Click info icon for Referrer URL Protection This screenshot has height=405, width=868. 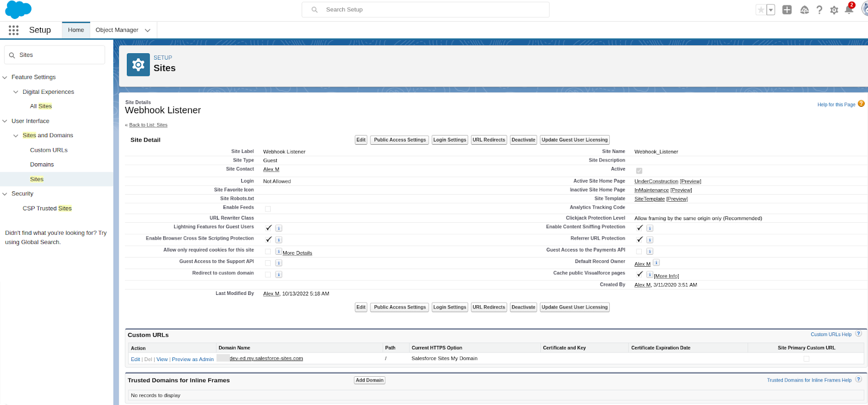(x=649, y=240)
